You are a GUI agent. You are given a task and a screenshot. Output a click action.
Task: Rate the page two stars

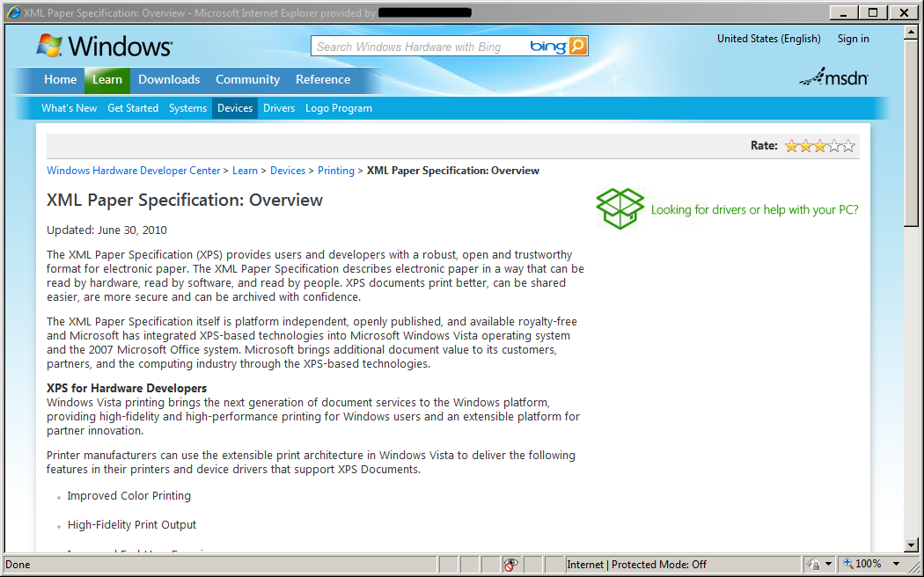(805, 146)
